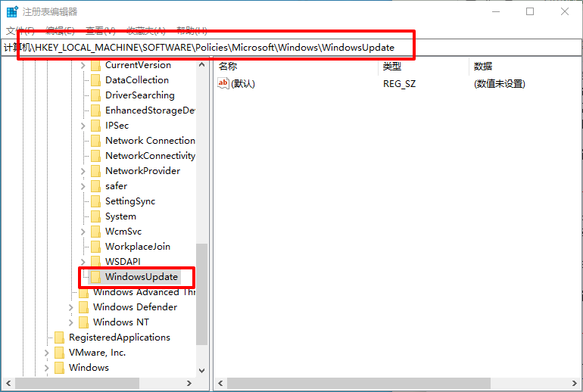Click the DataCollection folder icon

(95, 80)
